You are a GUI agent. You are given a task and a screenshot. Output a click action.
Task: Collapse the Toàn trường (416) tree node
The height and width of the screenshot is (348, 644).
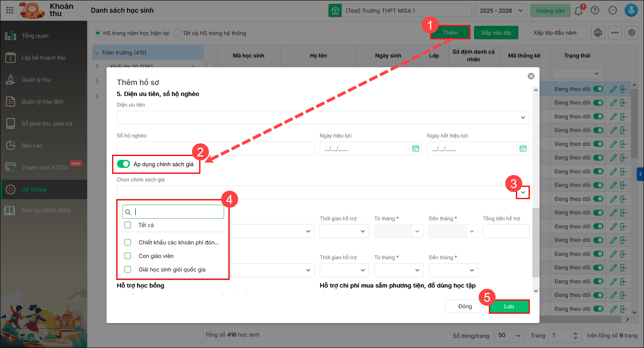point(97,53)
